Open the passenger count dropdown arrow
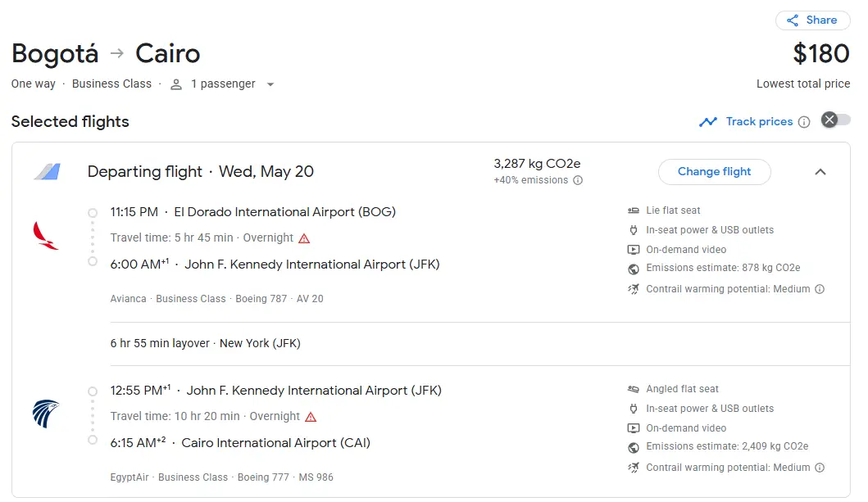 [270, 84]
